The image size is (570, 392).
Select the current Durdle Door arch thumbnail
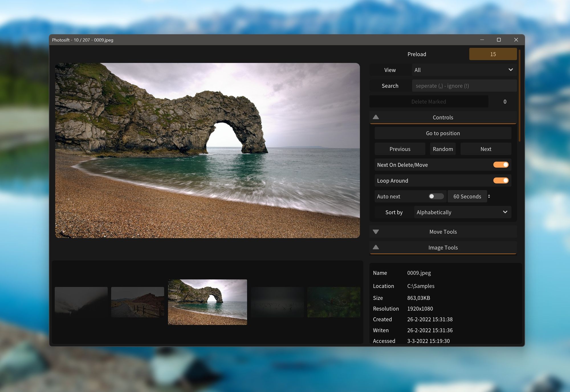coord(207,302)
